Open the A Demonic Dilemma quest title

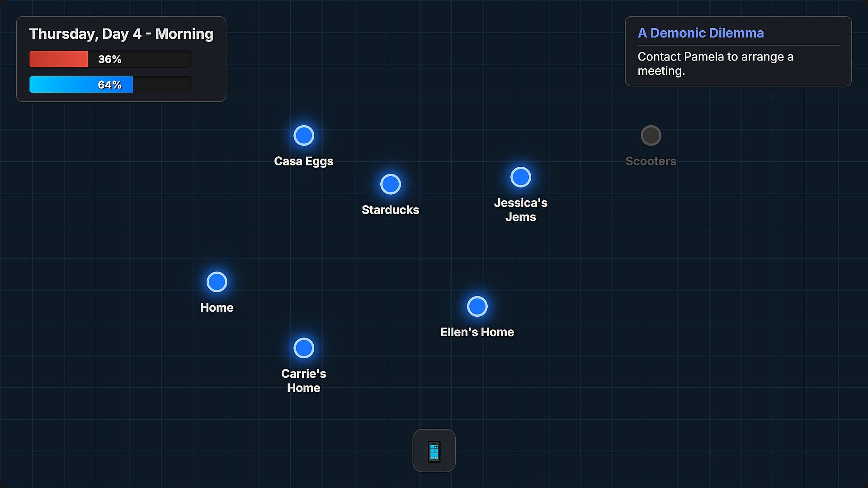coord(700,33)
